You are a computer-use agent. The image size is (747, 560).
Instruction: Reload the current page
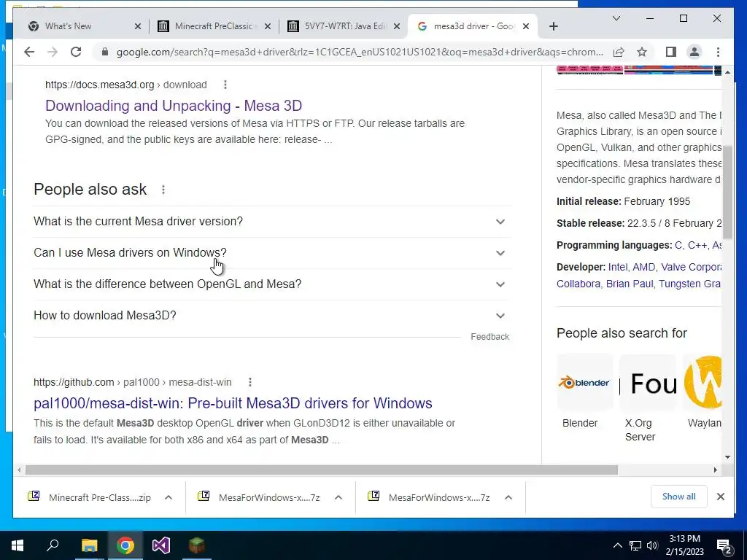tap(76, 52)
